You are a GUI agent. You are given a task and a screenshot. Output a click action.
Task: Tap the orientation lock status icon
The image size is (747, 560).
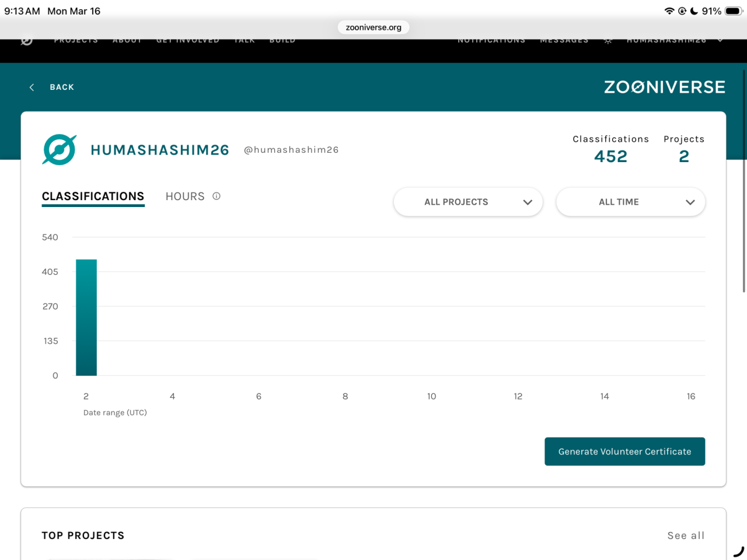(x=682, y=11)
